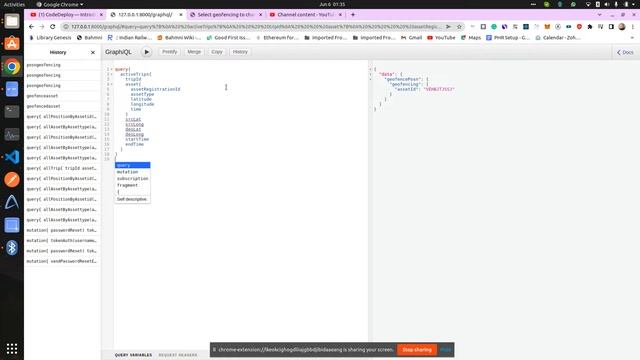Image resolution: width=640 pixels, height=360 pixels.
Task: Toggle the History button in the GraphiQL toolbar
Action: coord(240,52)
